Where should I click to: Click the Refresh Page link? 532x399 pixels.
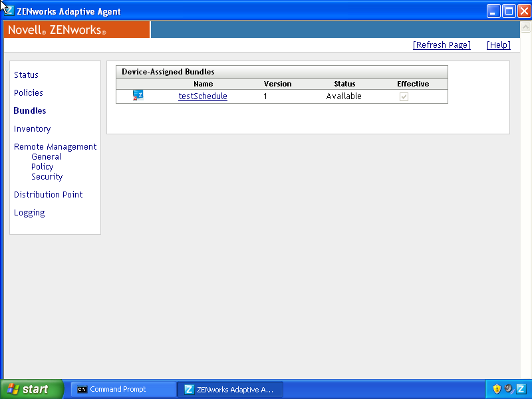[x=442, y=45]
